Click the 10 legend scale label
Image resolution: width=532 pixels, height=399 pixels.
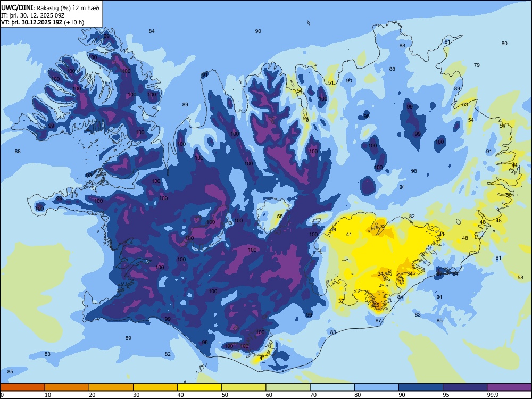(x=48, y=395)
